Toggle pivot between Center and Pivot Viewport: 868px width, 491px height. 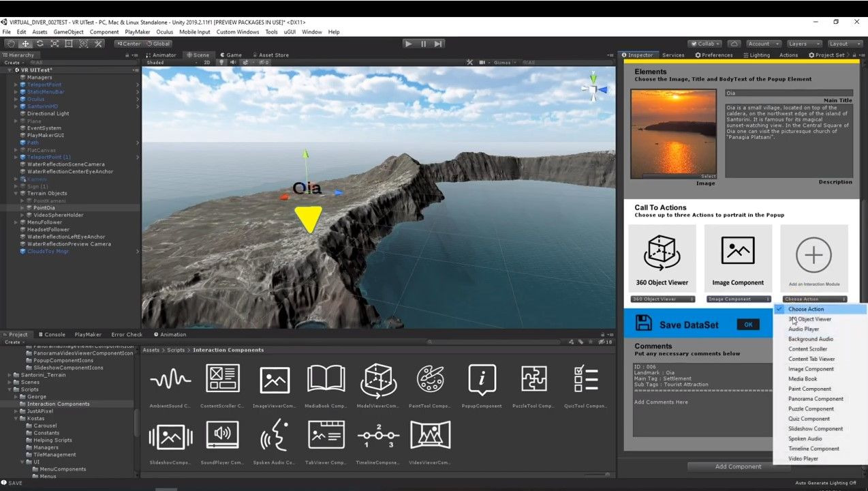[x=127, y=44]
